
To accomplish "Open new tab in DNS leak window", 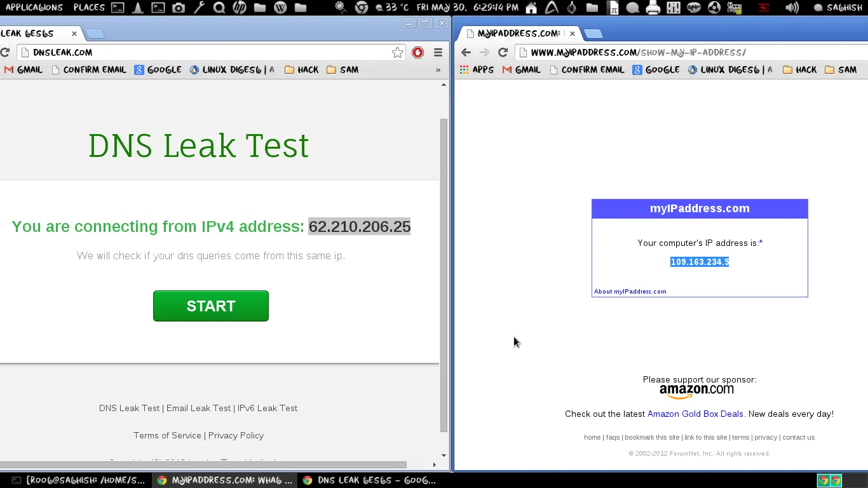I will [x=95, y=34].
